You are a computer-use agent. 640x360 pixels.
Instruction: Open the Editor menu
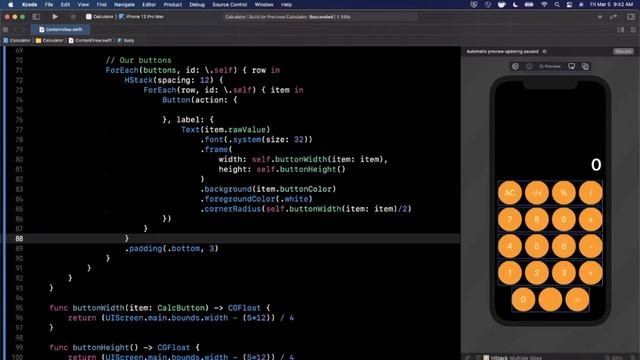click(x=149, y=4)
